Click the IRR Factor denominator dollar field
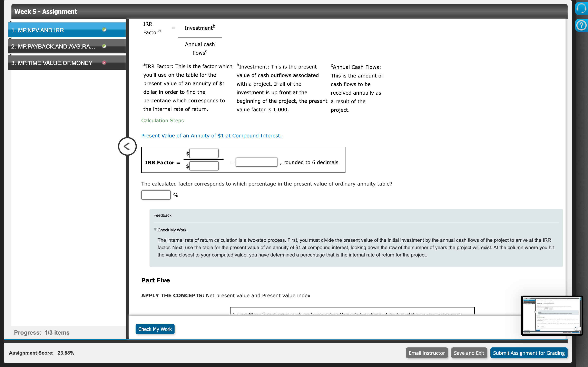Viewport: 588px width, 367px height. point(204,166)
